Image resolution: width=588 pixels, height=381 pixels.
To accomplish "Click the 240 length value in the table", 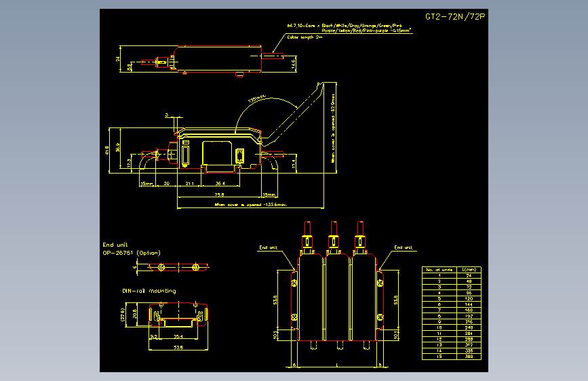I will 469,327.
